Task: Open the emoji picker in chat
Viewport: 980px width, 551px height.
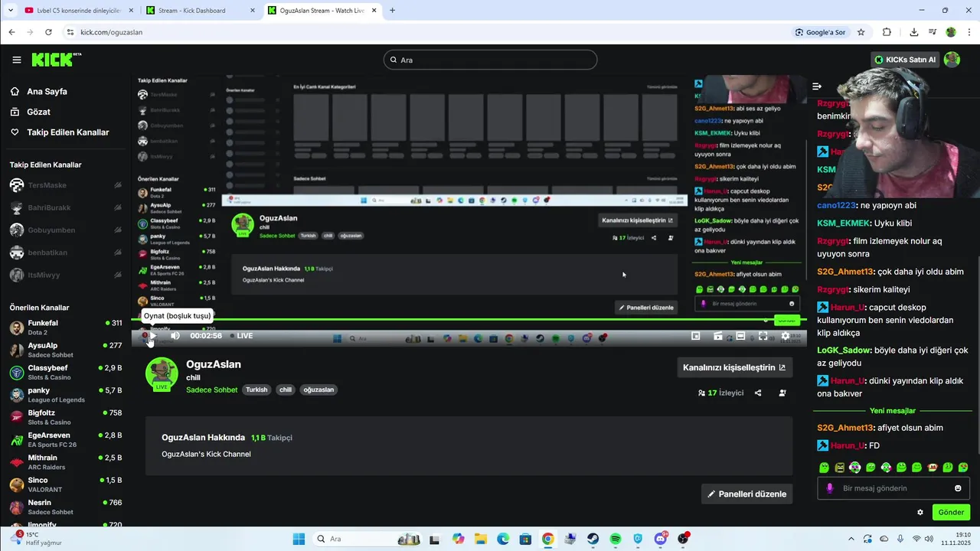Action: coord(958,488)
